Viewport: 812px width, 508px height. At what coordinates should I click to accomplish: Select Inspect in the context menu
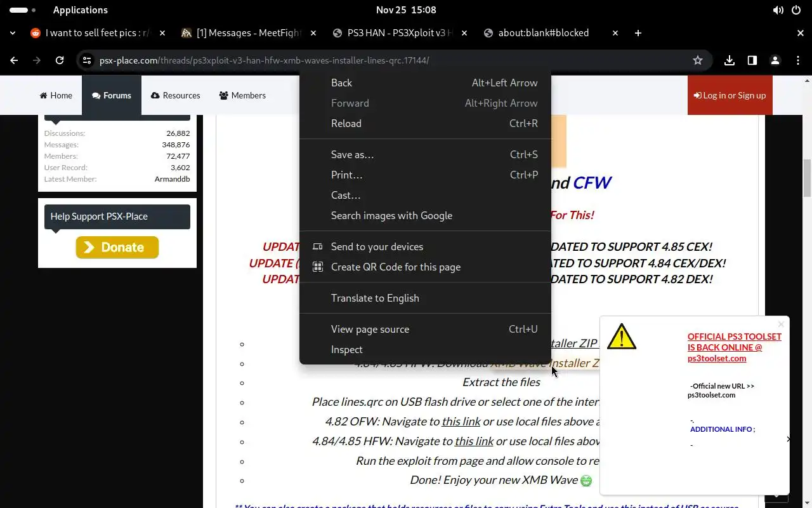425,349
